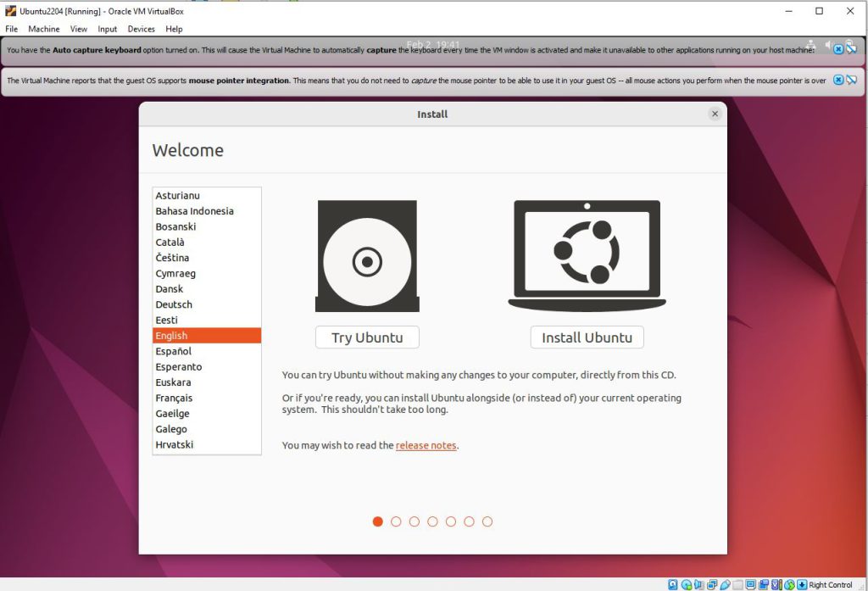Click the mouse integration indicator icon
Screen dimensions: 868x591
pyautogui.click(x=789, y=584)
